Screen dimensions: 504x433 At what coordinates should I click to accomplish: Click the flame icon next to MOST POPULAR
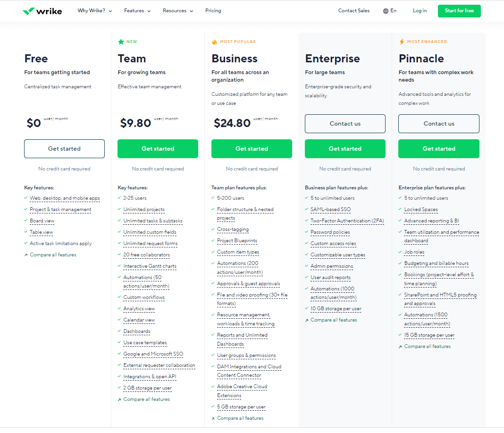(216, 42)
